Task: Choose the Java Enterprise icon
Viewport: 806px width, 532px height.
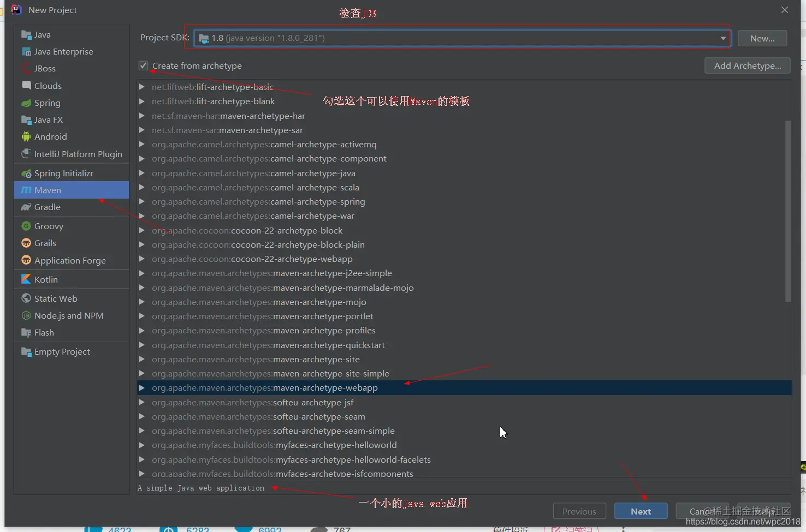Action: coord(26,52)
